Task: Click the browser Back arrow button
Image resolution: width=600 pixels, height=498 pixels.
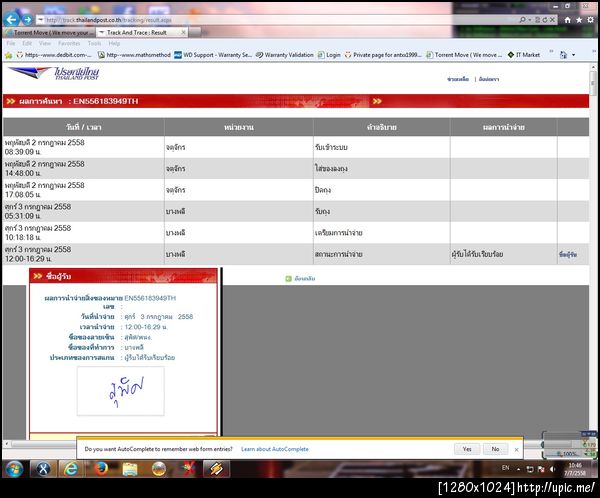Action: (12, 19)
